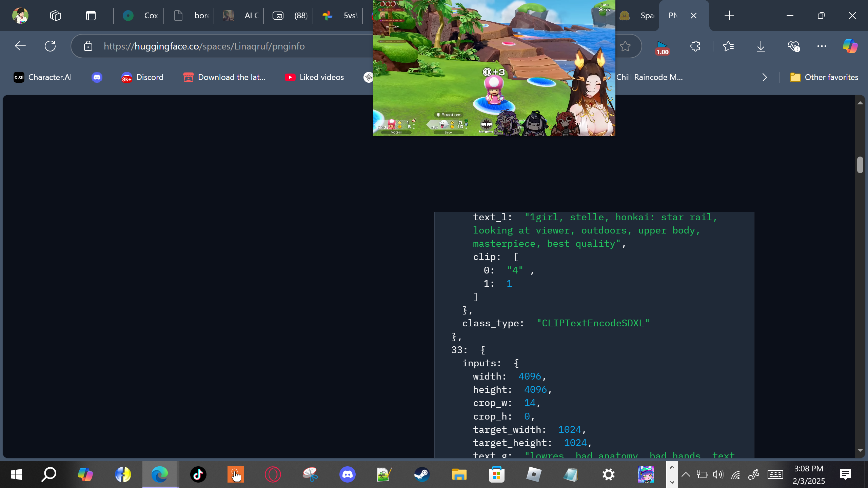
Task: Open the Windows Start menu
Action: click(16, 474)
